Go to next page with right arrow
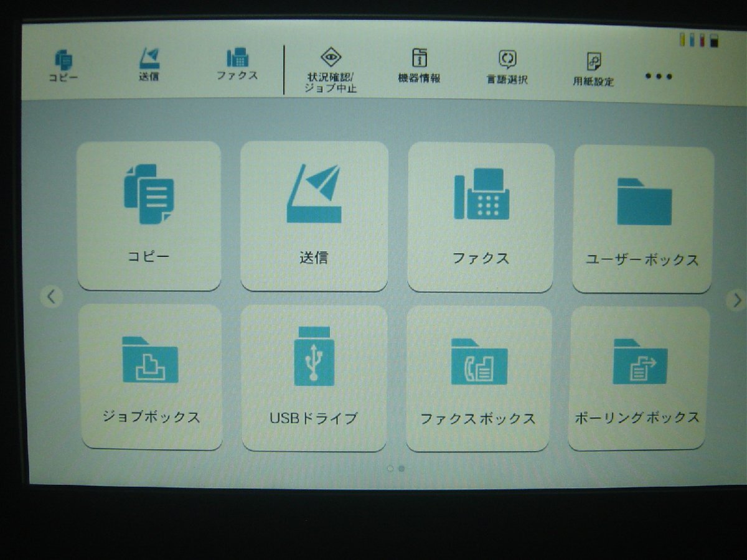Screen dimensions: 747x560 point(737,301)
